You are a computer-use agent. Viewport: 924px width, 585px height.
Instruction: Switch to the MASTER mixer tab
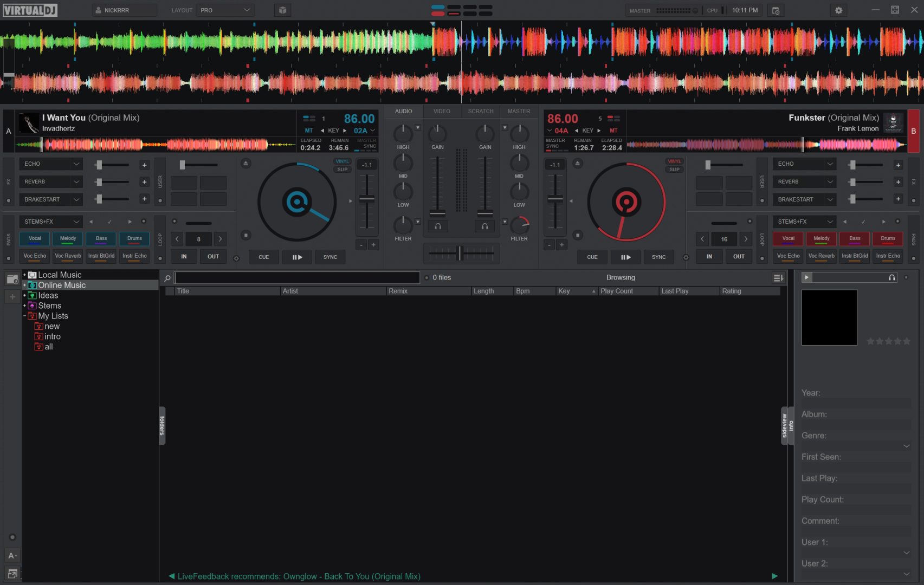pyautogui.click(x=519, y=111)
